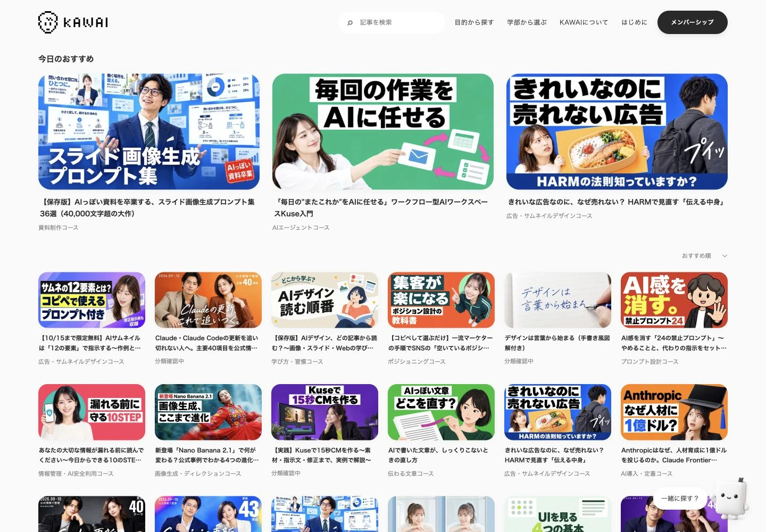Screen dimensions: 766x532
Task: Focus the 記事を検索 search field
Action: point(392,22)
